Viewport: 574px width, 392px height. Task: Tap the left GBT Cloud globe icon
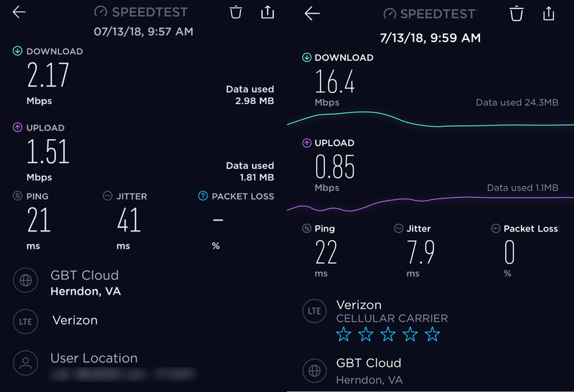click(26, 280)
